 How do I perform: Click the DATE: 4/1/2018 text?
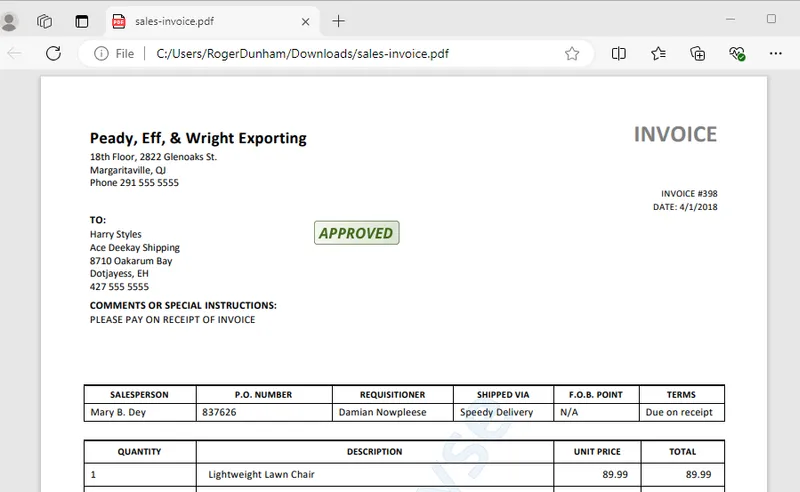685,207
